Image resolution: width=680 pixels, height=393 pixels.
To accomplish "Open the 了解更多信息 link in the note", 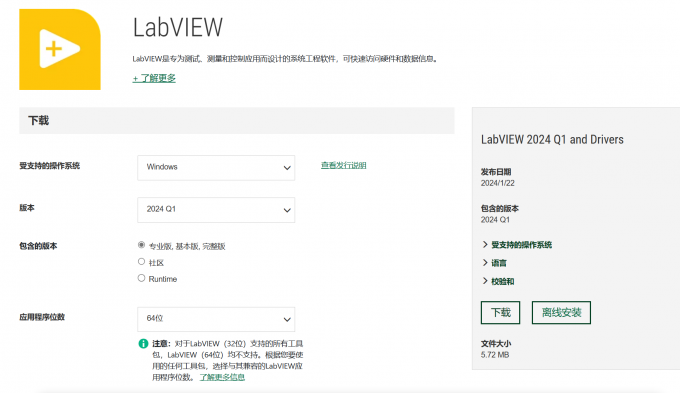I will (222, 377).
